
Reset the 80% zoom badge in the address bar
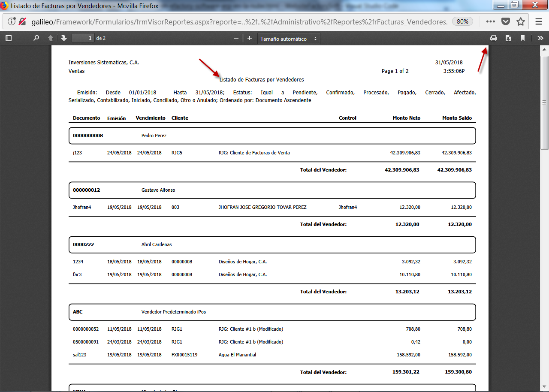coord(462,21)
